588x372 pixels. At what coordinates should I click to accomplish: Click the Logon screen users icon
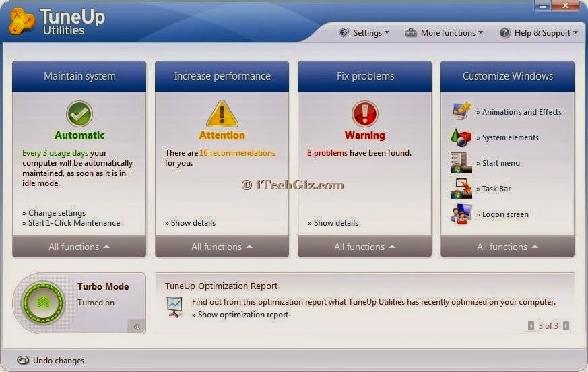click(x=461, y=214)
